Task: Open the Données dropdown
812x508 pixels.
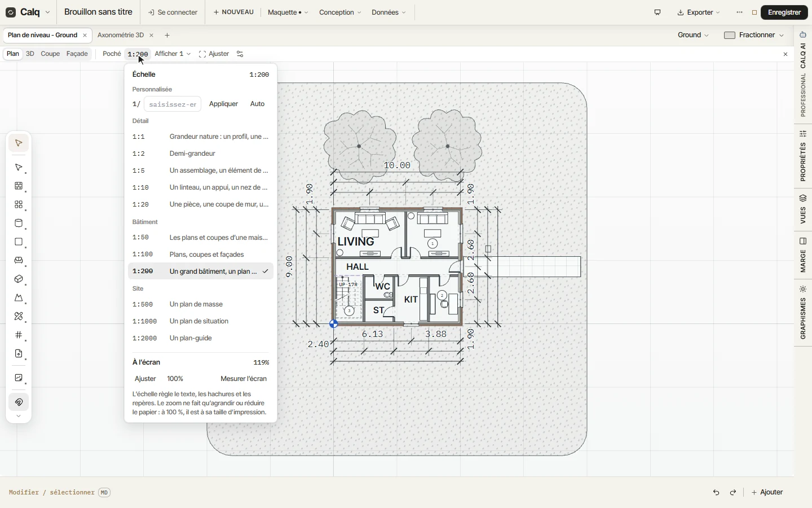Action: point(389,12)
